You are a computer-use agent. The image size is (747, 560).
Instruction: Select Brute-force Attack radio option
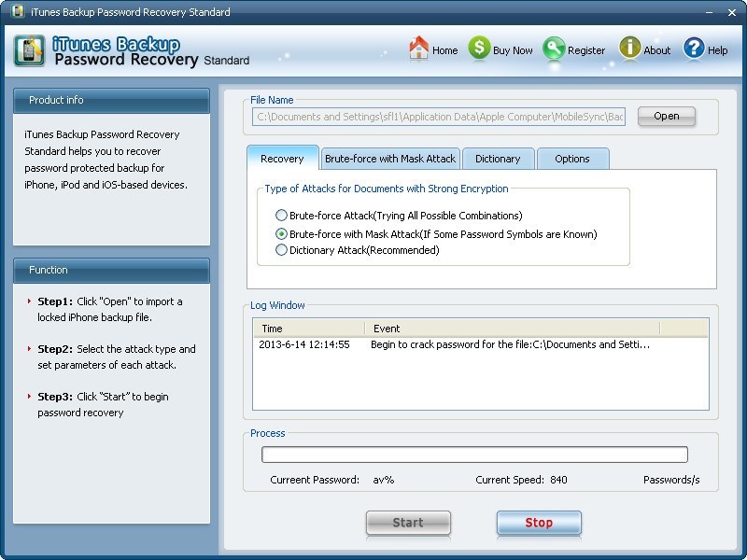[x=281, y=216]
